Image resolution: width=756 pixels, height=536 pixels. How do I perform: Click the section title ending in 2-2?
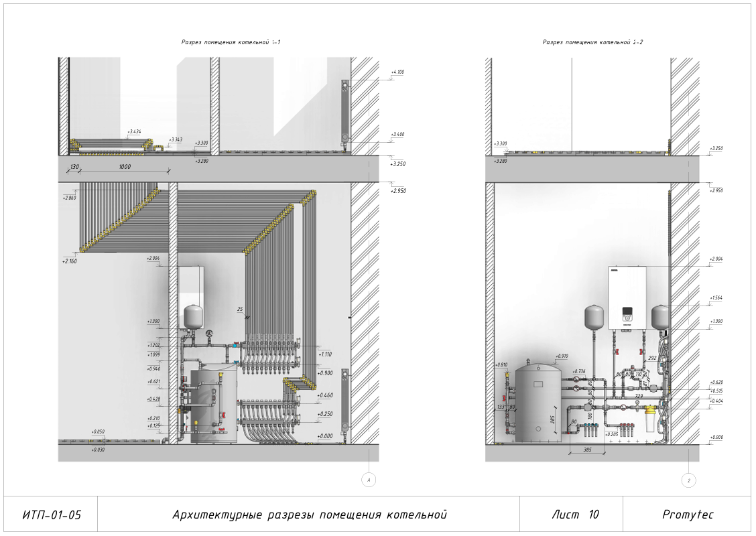(592, 42)
